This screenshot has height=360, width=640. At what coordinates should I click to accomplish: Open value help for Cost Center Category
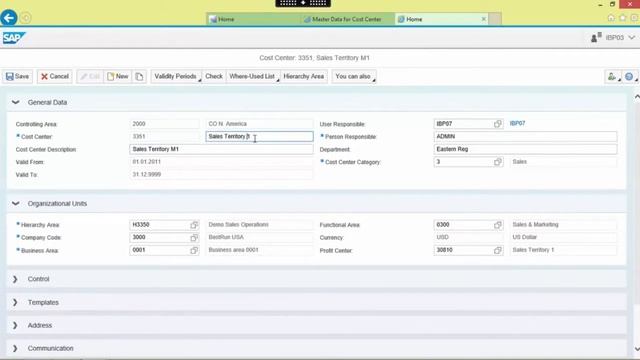498,162
